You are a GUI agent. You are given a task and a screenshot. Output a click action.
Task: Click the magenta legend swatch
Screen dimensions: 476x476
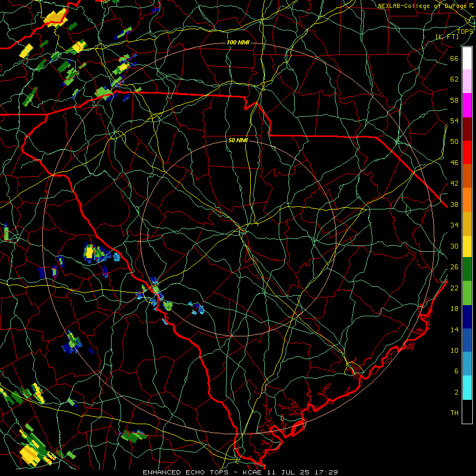pyautogui.click(x=467, y=105)
